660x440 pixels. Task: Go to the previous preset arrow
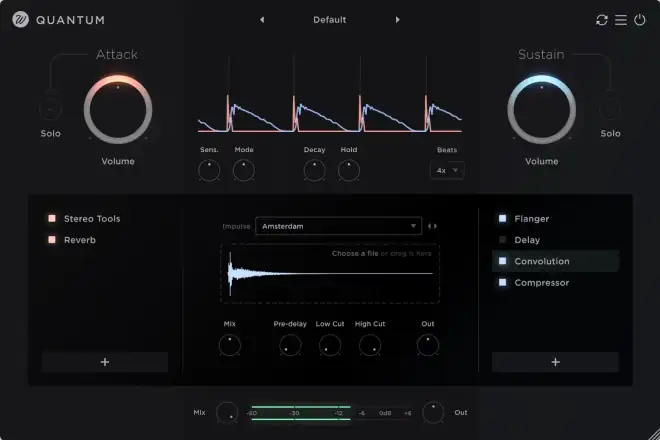(262, 19)
